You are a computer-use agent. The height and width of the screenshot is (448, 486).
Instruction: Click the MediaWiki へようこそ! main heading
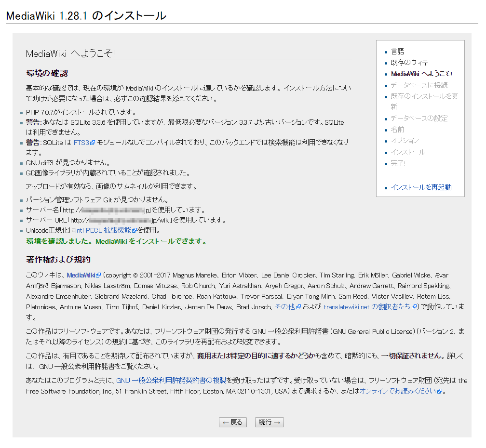(70, 53)
